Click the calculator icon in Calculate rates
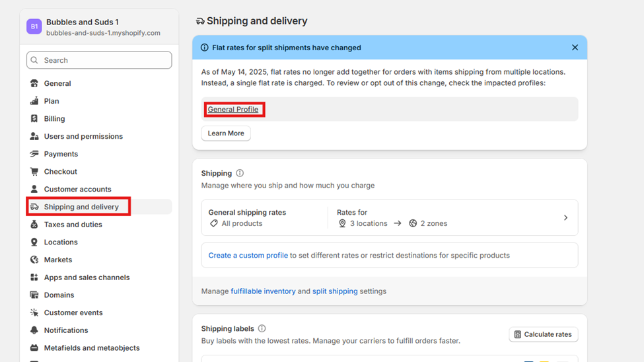644x362 pixels. pyautogui.click(x=517, y=334)
